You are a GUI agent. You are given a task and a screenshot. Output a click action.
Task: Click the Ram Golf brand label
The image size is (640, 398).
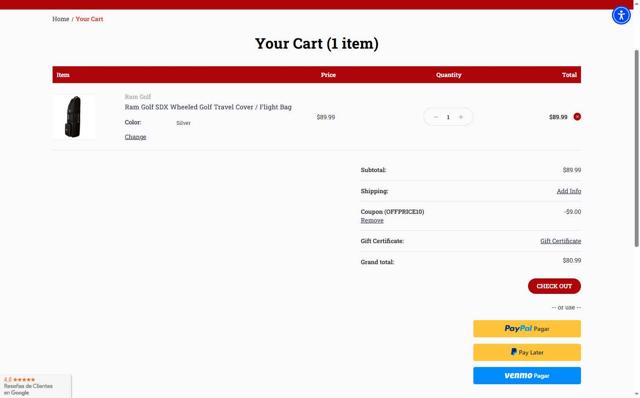(x=138, y=97)
